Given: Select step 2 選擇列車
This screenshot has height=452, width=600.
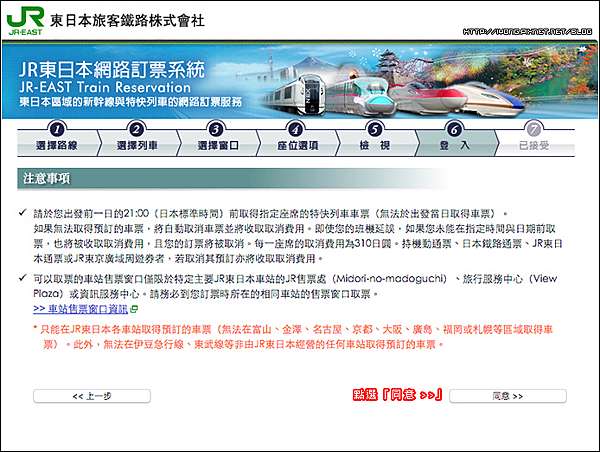Looking at the screenshot, I should 137,139.
